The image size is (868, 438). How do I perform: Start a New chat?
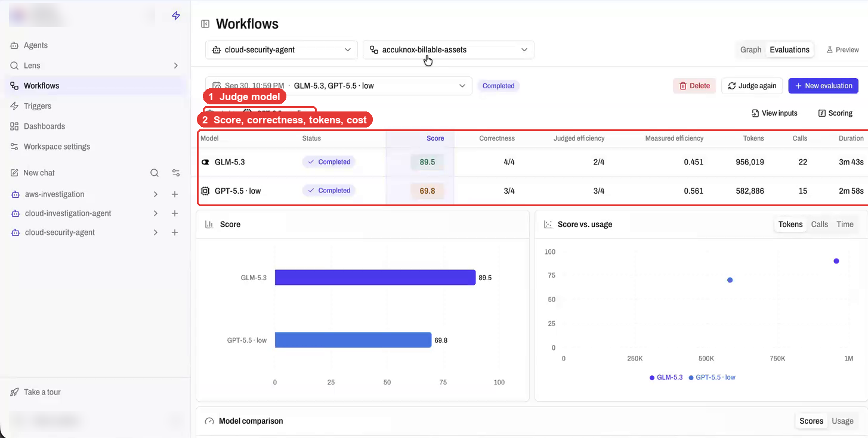[x=33, y=173]
